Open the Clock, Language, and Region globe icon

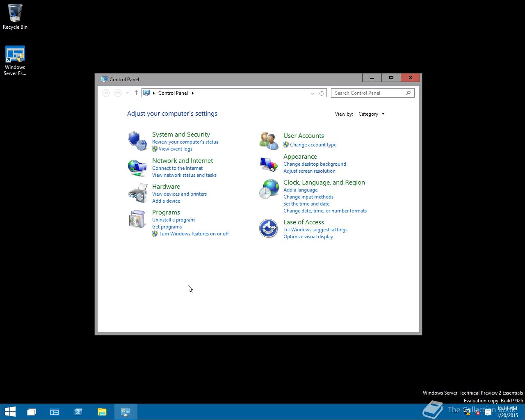point(269,189)
